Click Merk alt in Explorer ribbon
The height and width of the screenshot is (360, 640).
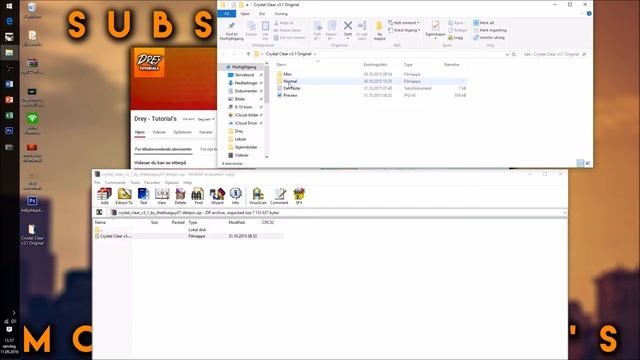click(x=484, y=23)
